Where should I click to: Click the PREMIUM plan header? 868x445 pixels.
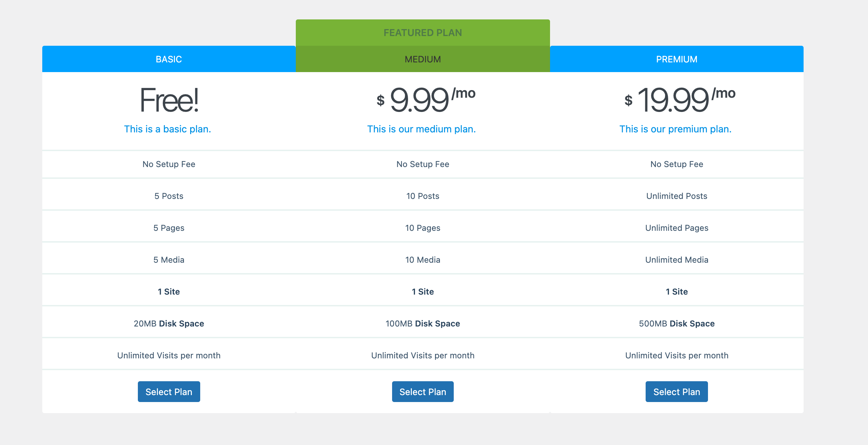click(677, 59)
